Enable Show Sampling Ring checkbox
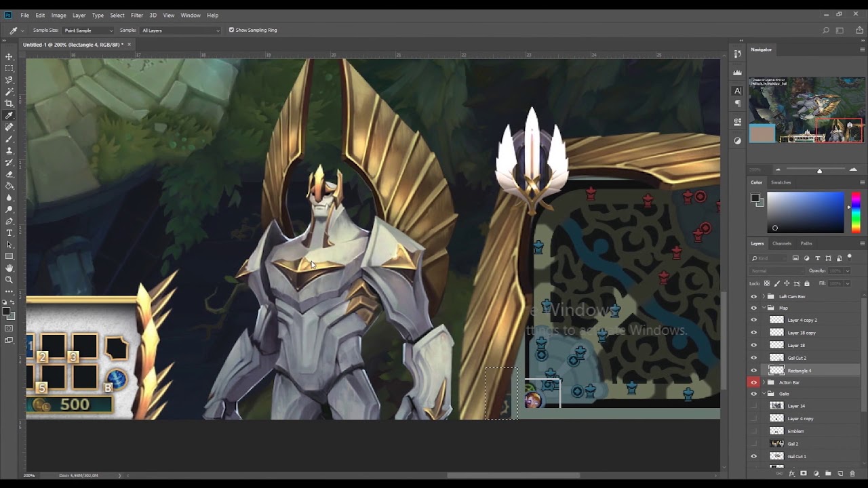 231,30
